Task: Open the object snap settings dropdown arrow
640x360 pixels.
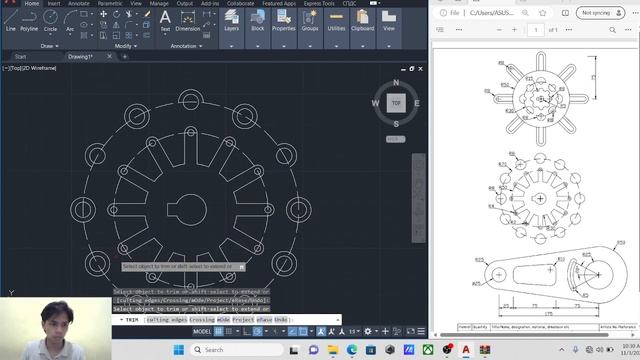Action: click(x=311, y=331)
